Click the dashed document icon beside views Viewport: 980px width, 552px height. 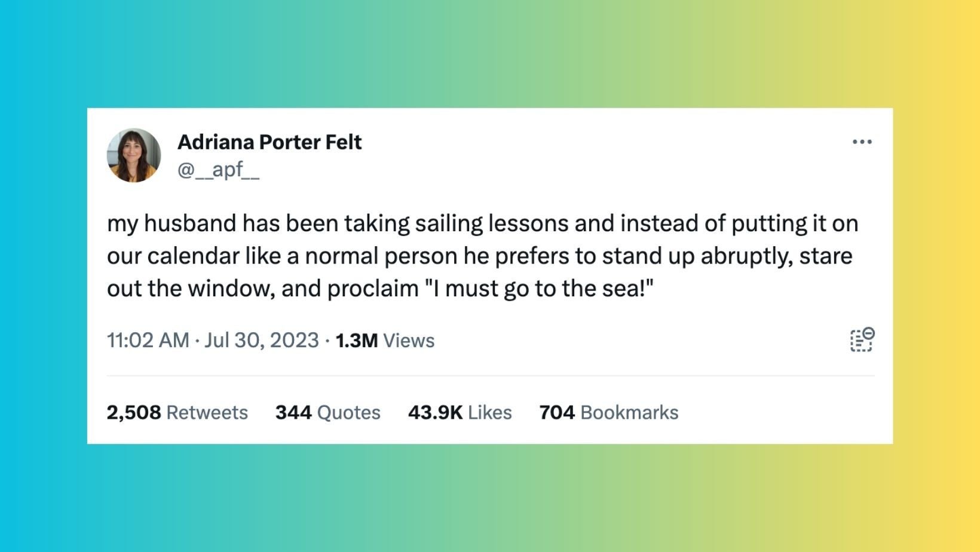pyautogui.click(x=862, y=340)
